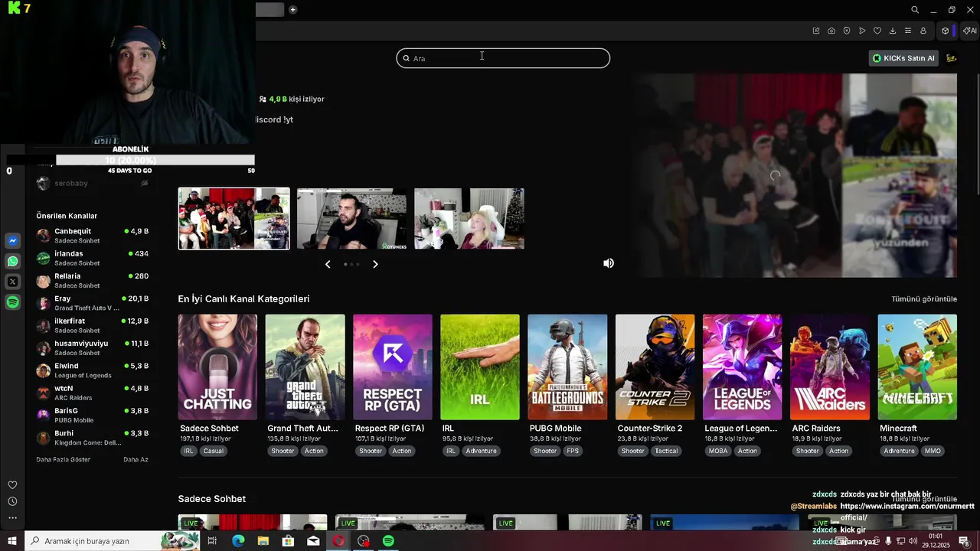
Task: Open the Minecraft category card
Action: pyautogui.click(x=917, y=367)
